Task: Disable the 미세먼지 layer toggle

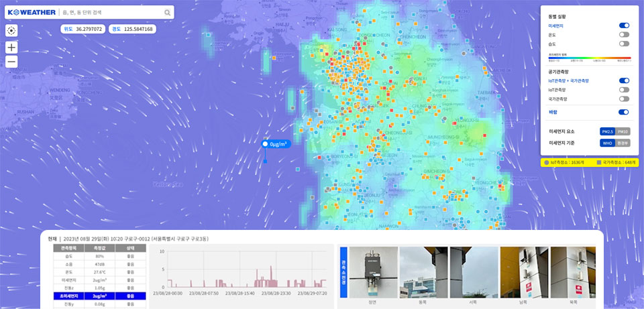Action: pyautogui.click(x=624, y=25)
